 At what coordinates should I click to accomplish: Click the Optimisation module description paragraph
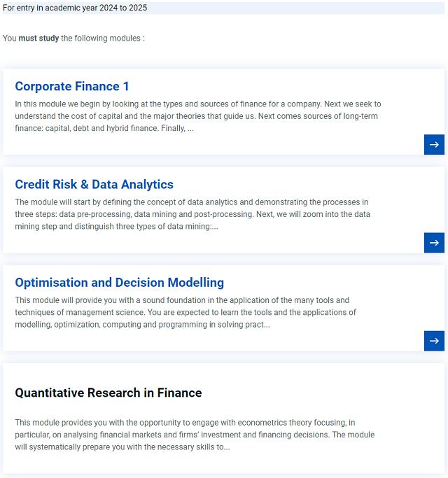coord(185,312)
